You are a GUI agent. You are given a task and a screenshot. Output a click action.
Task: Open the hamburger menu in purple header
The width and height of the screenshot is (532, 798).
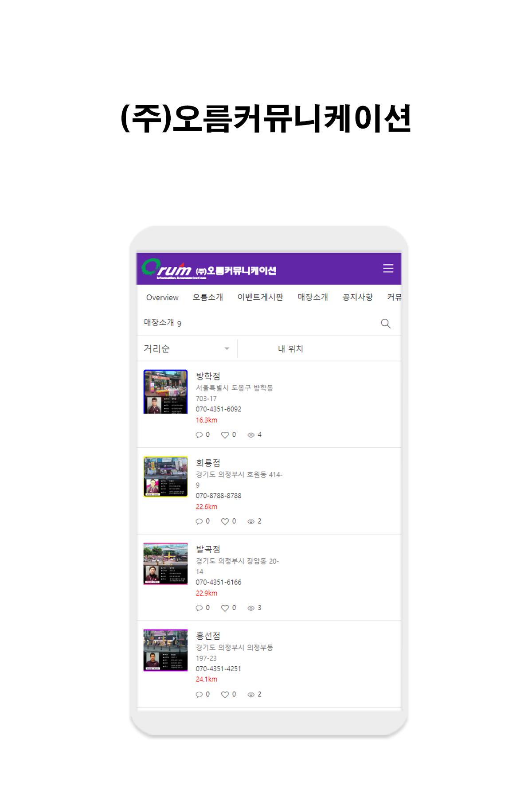[x=388, y=268]
